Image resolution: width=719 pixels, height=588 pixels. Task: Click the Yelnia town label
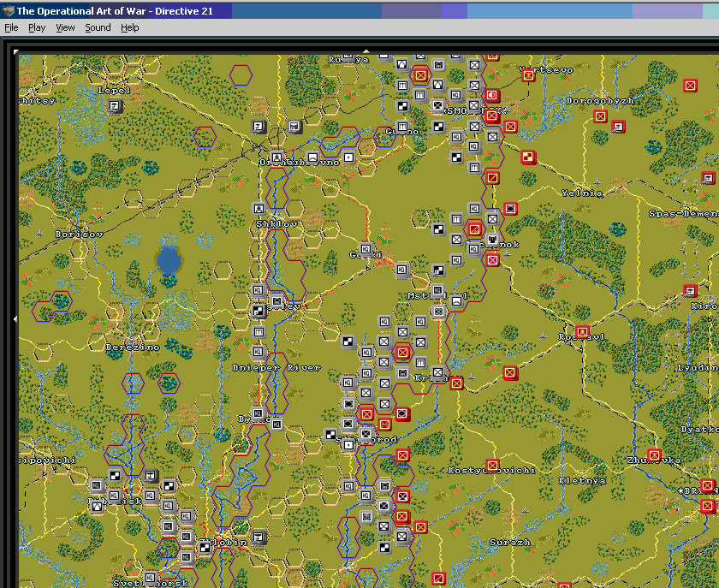[582, 193]
